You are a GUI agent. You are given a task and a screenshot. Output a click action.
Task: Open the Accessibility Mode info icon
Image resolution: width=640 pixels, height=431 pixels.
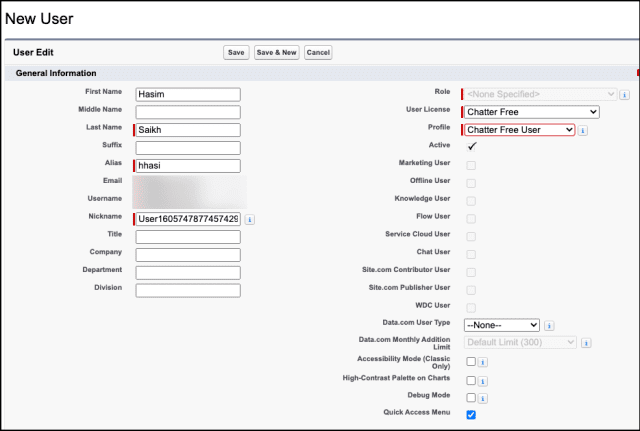[483, 362]
